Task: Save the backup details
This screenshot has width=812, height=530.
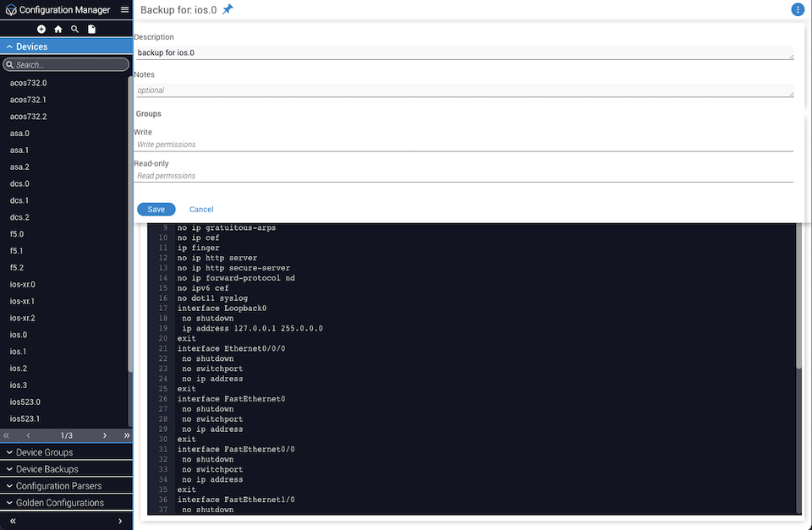Action: click(156, 209)
